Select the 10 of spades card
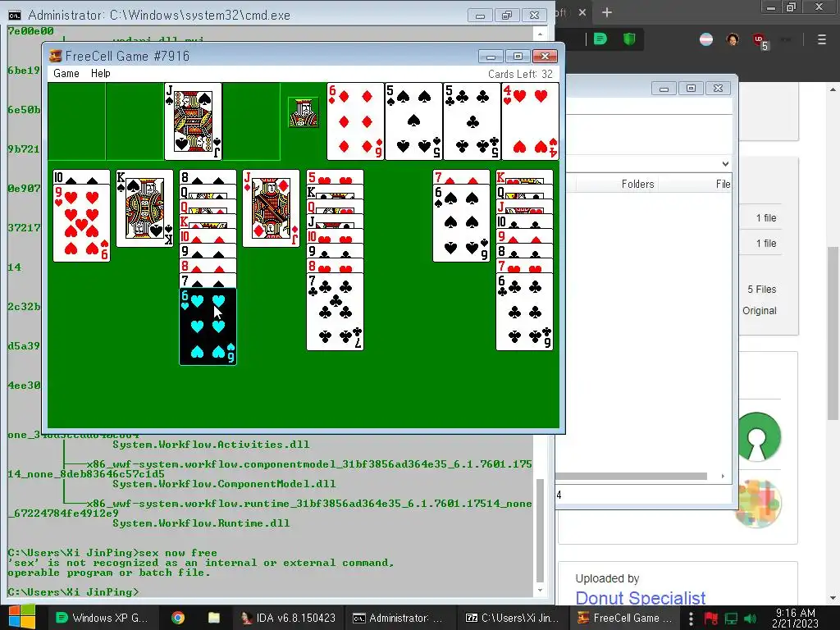Viewport: 840px width, 630px height. click(81, 177)
